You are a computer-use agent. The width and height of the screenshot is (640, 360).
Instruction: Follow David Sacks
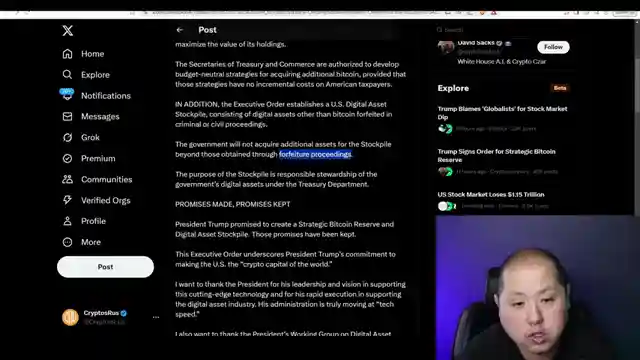coord(553,47)
